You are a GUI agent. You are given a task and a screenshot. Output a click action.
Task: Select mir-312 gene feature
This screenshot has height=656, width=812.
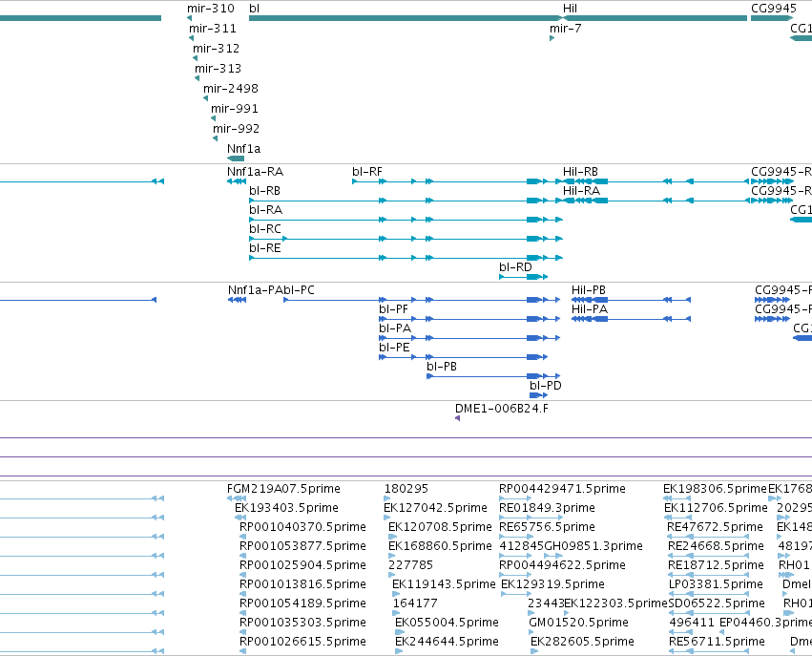pos(196,58)
